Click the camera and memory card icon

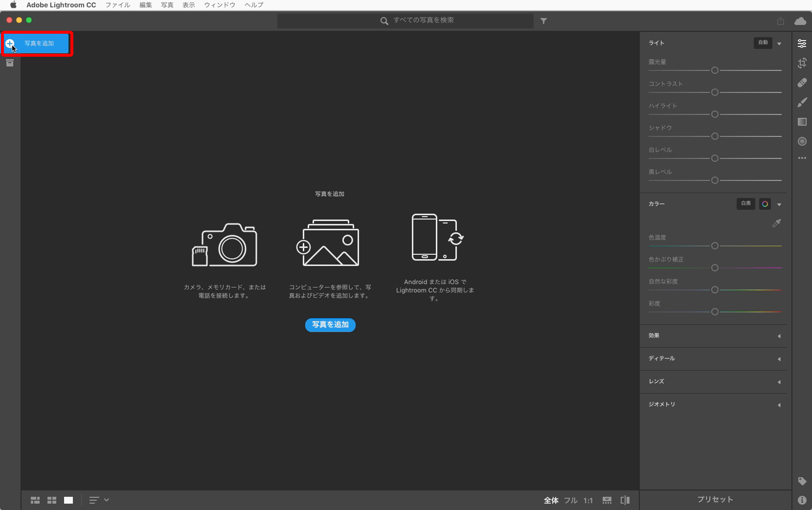click(225, 244)
